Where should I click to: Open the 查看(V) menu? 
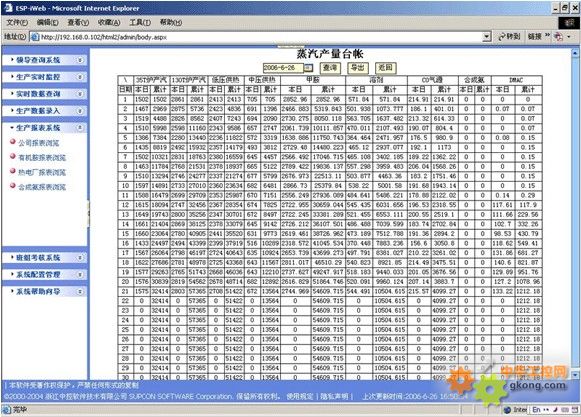click(78, 23)
